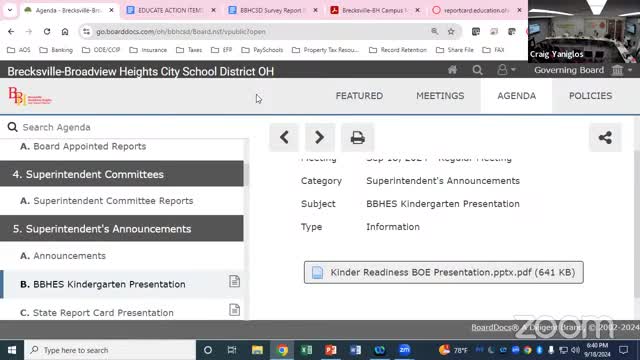Switch to reportcard.education browser tab
The image size is (640, 360).
476,10
